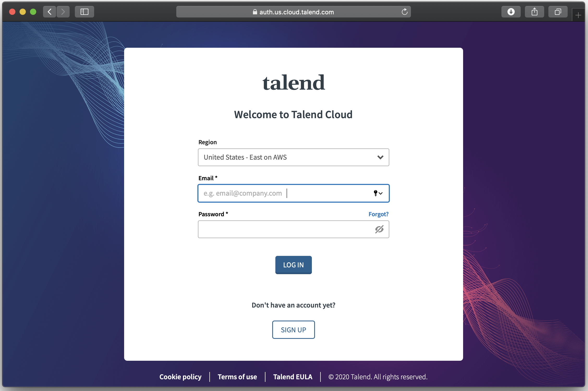The image size is (588, 391).
Task: Open the browser downloads icon
Action: (x=511, y=11)
